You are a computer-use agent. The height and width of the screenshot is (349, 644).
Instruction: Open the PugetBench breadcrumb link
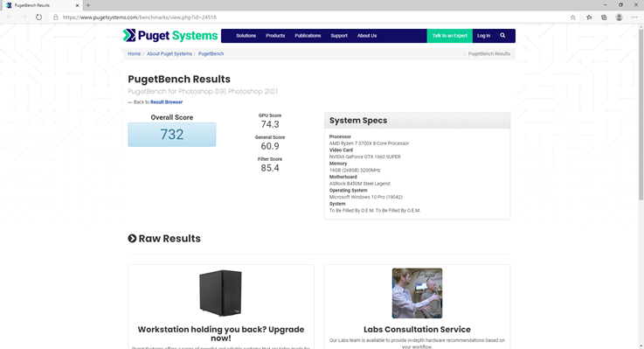[x=211, y=54]
